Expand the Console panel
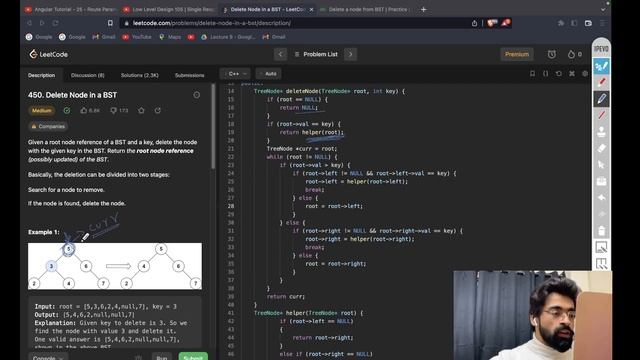This screenshot has height=360, width=640. coord(48,358)
